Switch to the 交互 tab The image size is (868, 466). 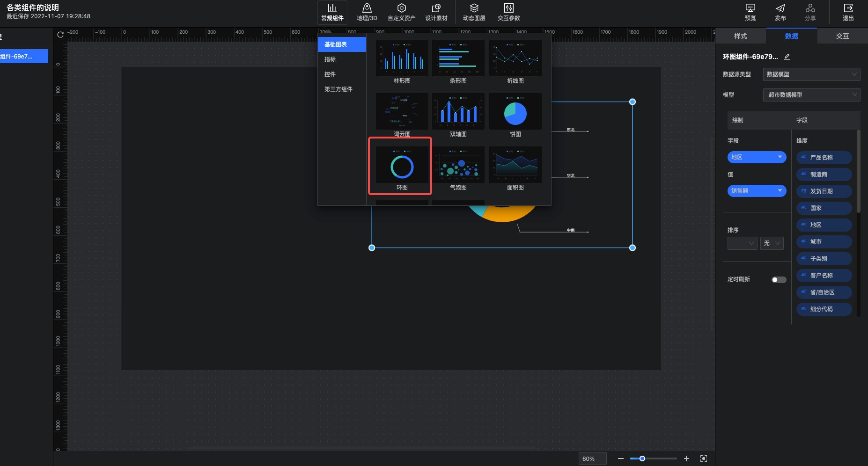pyautogui.click(x=842, y=36)
